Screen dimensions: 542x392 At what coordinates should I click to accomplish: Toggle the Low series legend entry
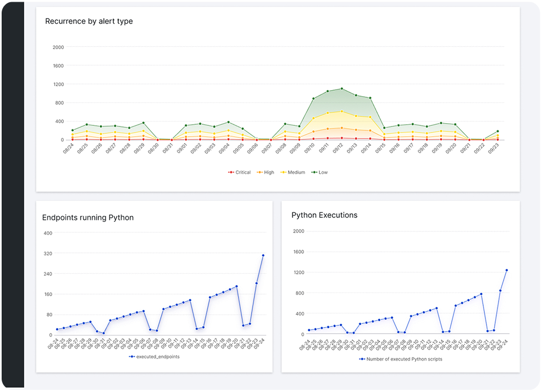tap(319, 172)
